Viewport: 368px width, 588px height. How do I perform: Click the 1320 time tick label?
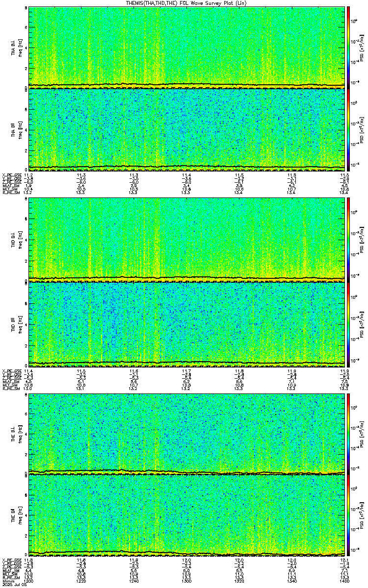point(239,582)
